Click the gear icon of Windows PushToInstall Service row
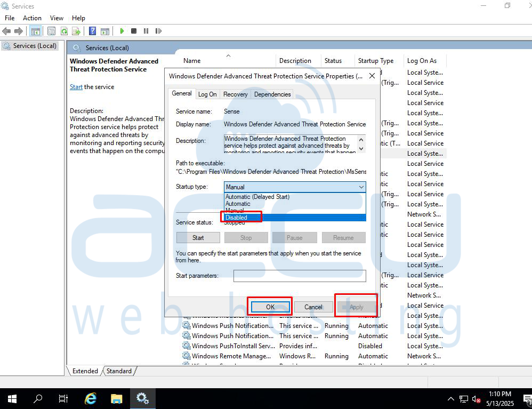This screenshot has height=409, width=532. coord(186,346)
